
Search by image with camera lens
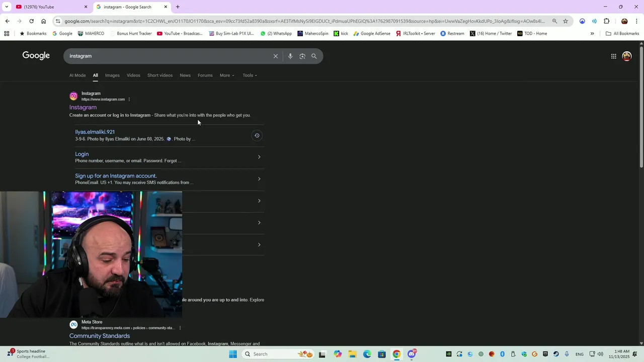[x=302, y=56]
